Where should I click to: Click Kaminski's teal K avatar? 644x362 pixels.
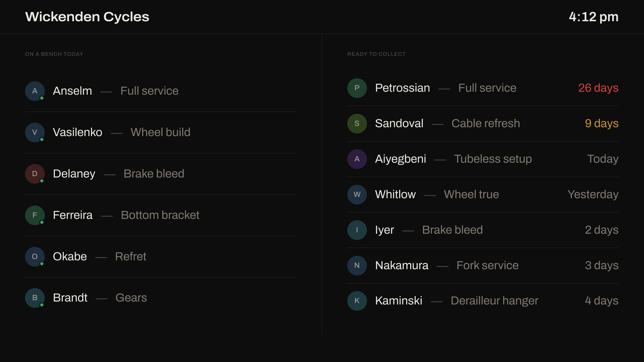[357, 301]
